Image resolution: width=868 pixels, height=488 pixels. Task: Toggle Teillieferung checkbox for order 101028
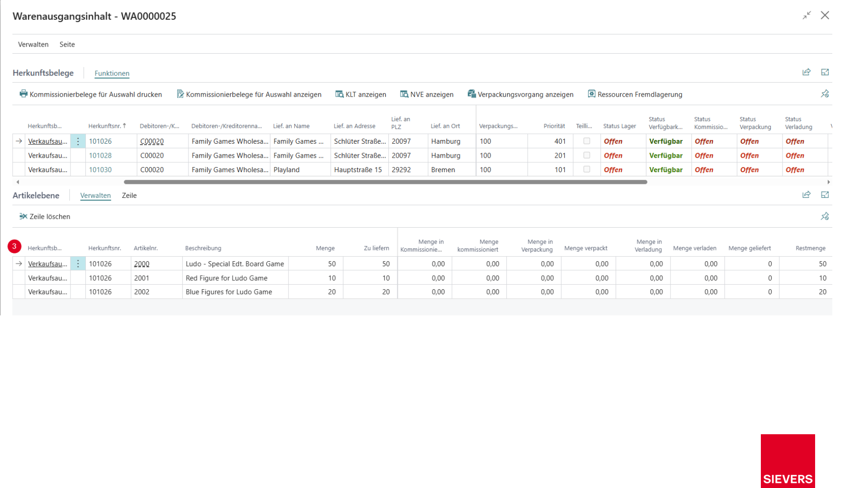(x=587, y=155)
